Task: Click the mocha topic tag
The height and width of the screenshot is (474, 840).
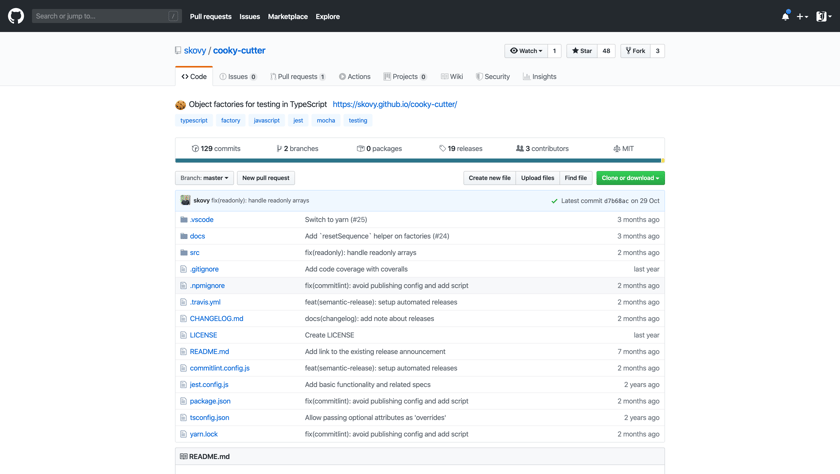Action: point(326,121)
